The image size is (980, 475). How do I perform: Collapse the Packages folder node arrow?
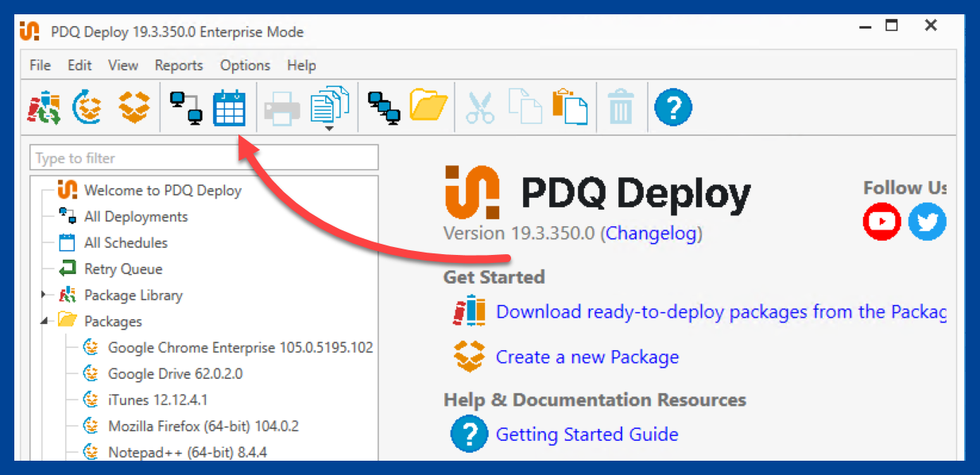44,322
